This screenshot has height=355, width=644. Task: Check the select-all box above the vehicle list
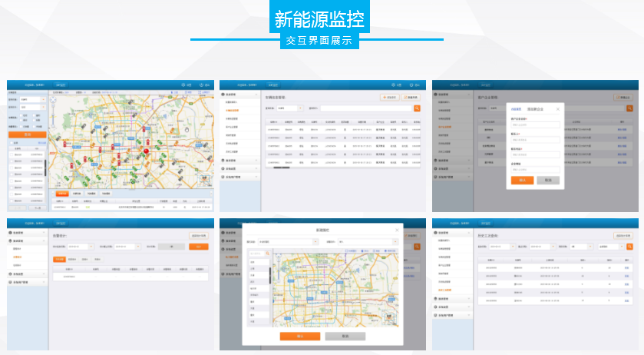tap(12, 142)
